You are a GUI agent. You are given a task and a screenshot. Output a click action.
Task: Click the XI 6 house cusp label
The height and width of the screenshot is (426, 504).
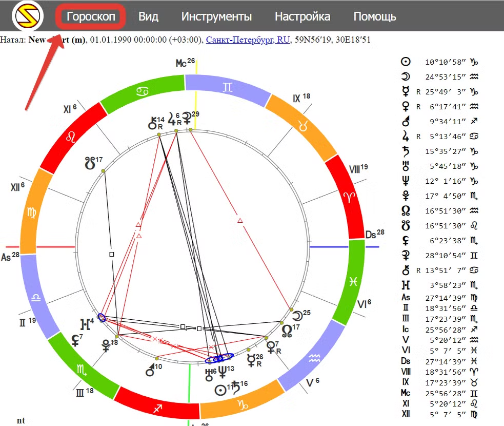[70, 109]
